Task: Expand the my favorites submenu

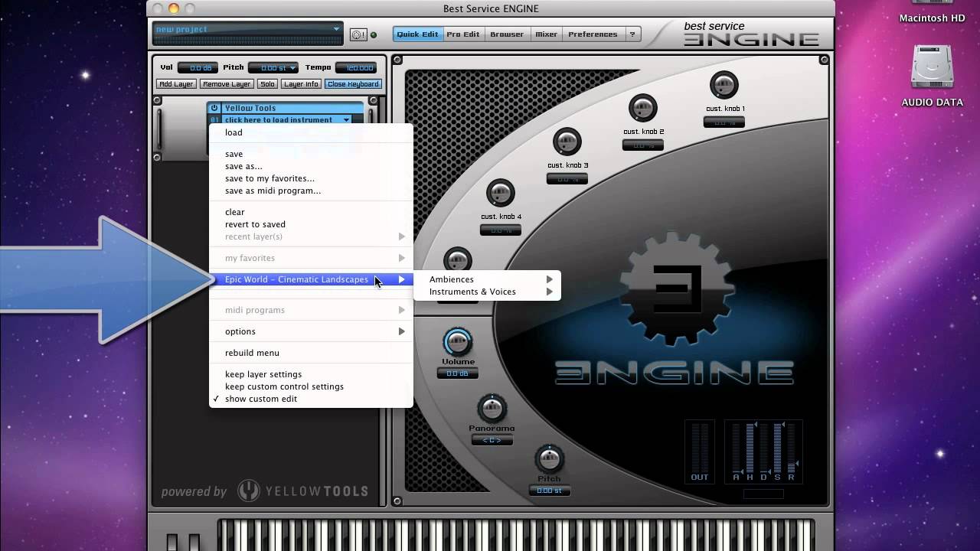Action: coord(311,258)
